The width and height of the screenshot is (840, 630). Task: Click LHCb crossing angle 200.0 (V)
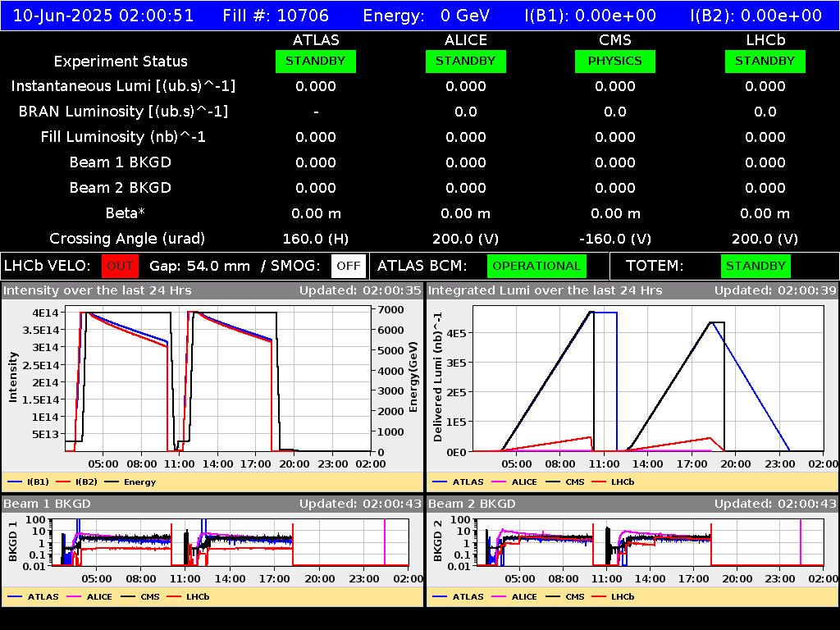765,239
